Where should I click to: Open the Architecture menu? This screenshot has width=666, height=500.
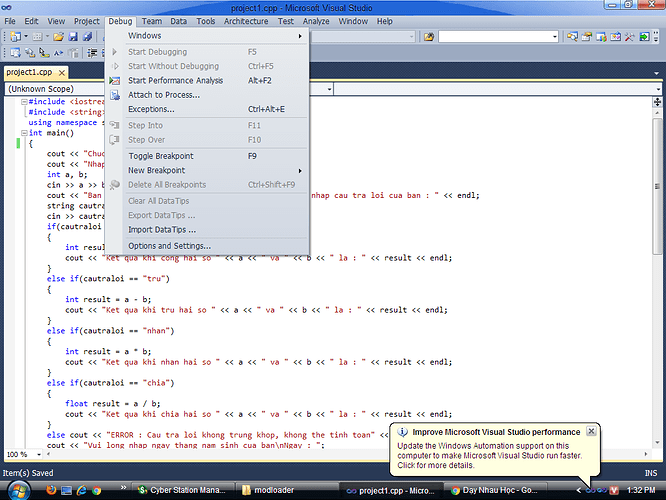tap(246, 21)
